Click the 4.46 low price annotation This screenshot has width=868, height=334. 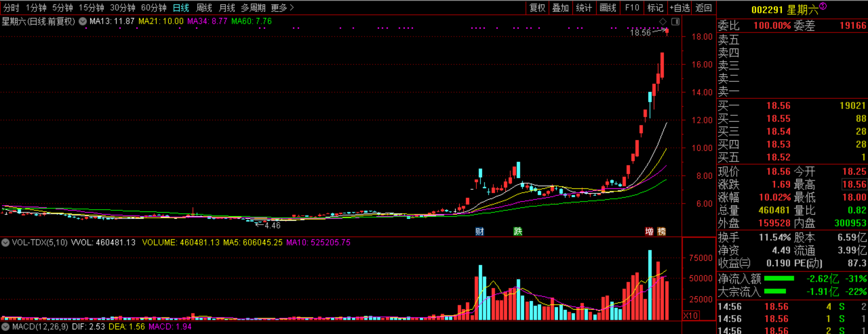click(272, 225)
